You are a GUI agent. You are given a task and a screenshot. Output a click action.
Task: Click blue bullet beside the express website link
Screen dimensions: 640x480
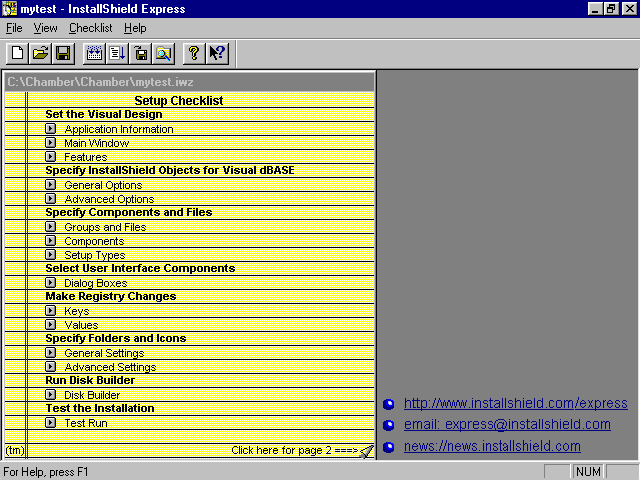click(x=389, y=404)
